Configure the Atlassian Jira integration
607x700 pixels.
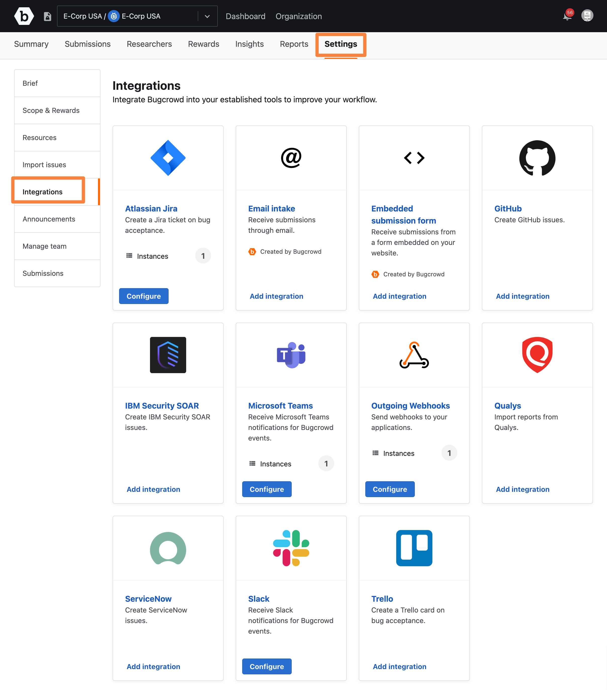coord(144,296)
